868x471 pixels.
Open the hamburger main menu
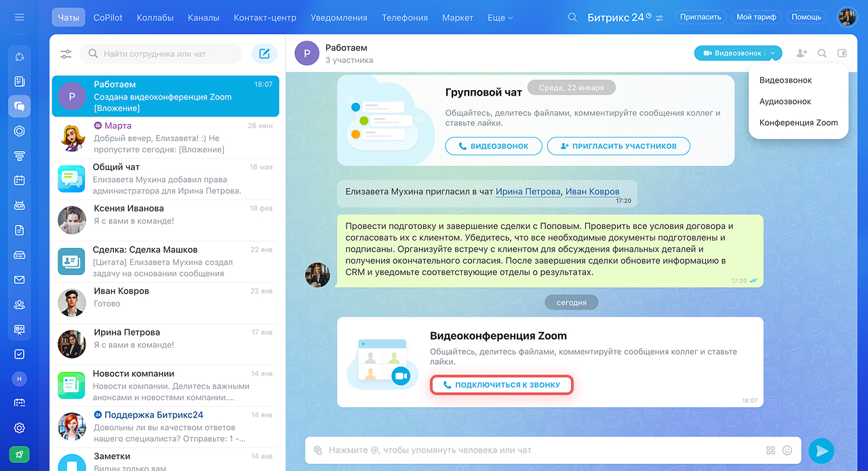tap(19, 17)
